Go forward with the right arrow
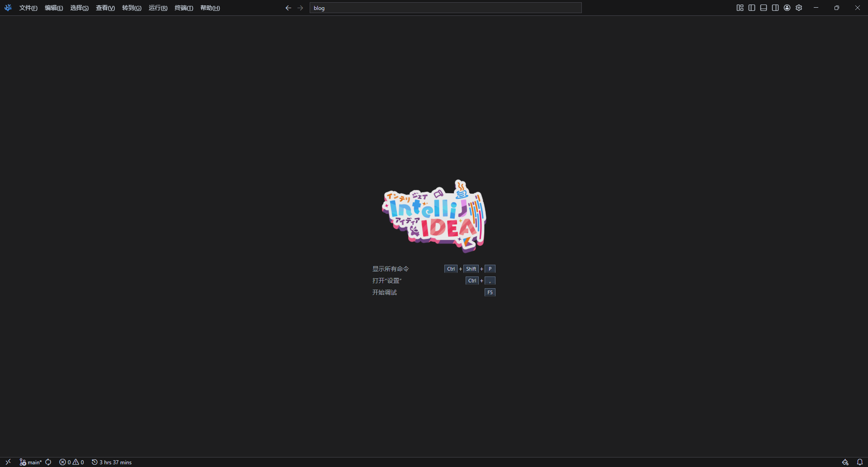This screenshot has width=868, height=467. [x=300, y=8]
